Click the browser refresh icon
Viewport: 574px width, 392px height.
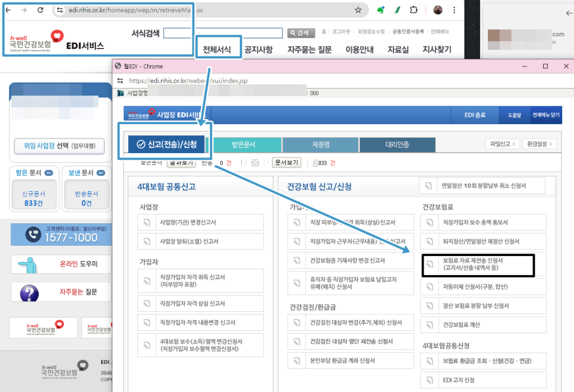(x=39, y=10)
